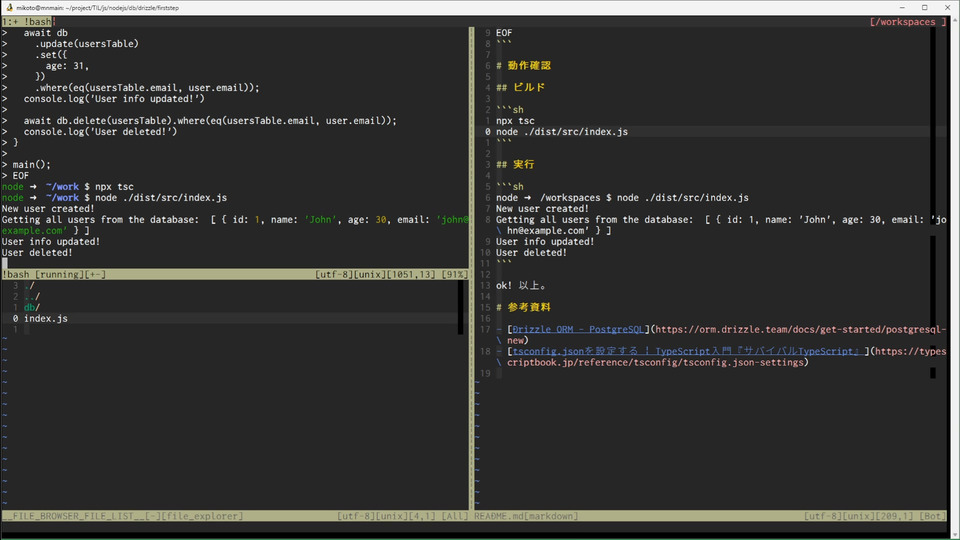Click the 'main();' line in terminal
This screenshot has width=960, height=540.
32,165
